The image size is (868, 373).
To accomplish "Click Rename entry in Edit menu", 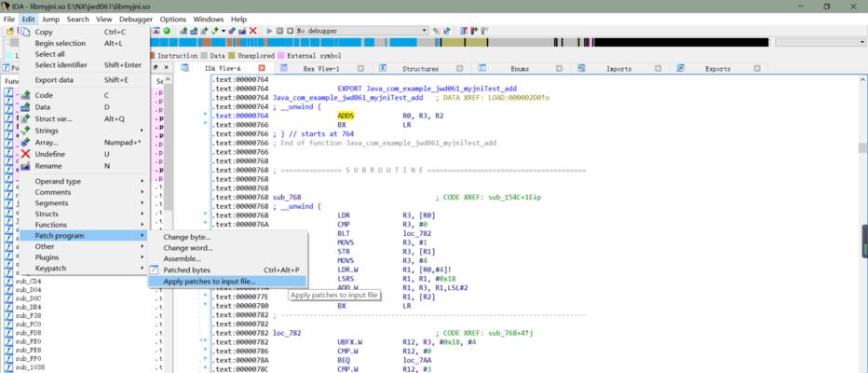I will tap(85, 166).
